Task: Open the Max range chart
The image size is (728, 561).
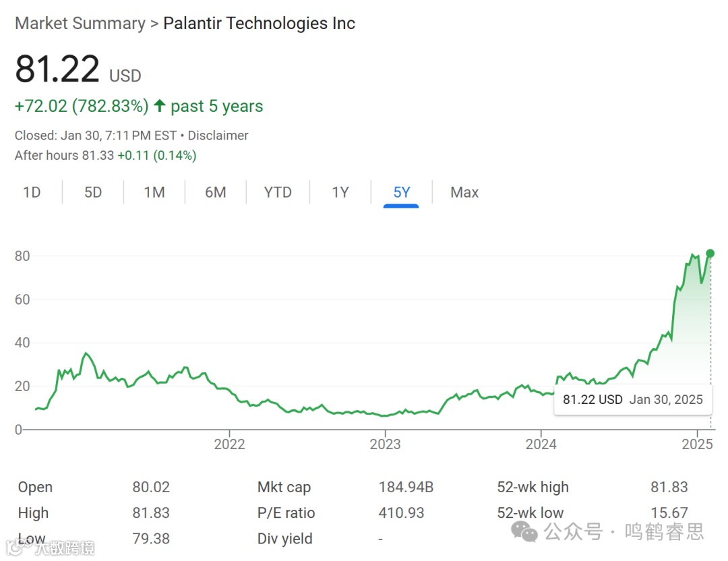Action: pyautogui.click(x=464, y=193)
